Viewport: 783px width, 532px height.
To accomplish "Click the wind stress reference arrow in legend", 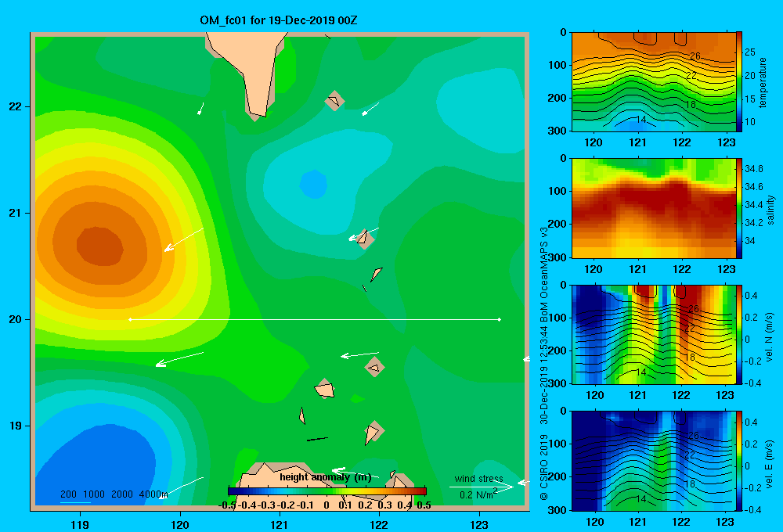I will pyautogui.click(x=481, y=487).
